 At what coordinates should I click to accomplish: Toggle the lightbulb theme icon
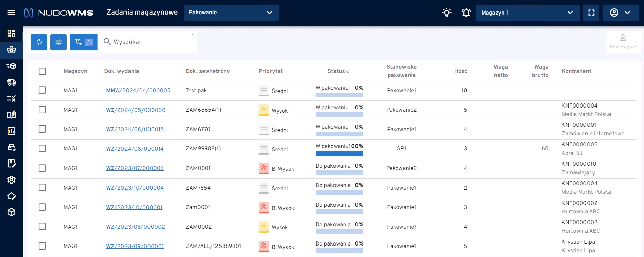click(x=447, y=13)
